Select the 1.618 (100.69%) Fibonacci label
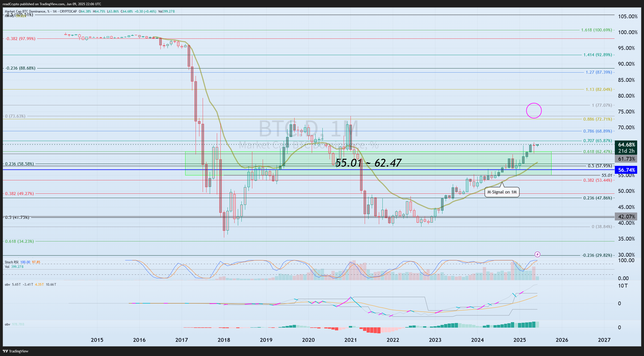Image resolution: width=644 pixels, height=356 pixels. click(x=597, y=30)
